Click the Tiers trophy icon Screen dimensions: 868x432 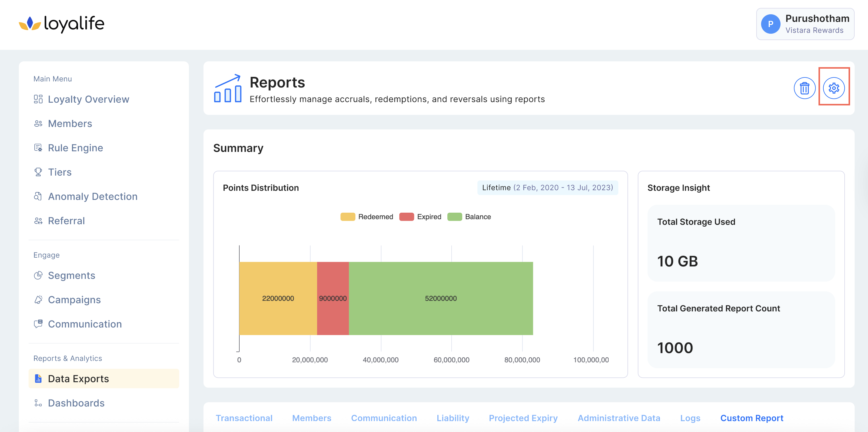click(38, 172)
